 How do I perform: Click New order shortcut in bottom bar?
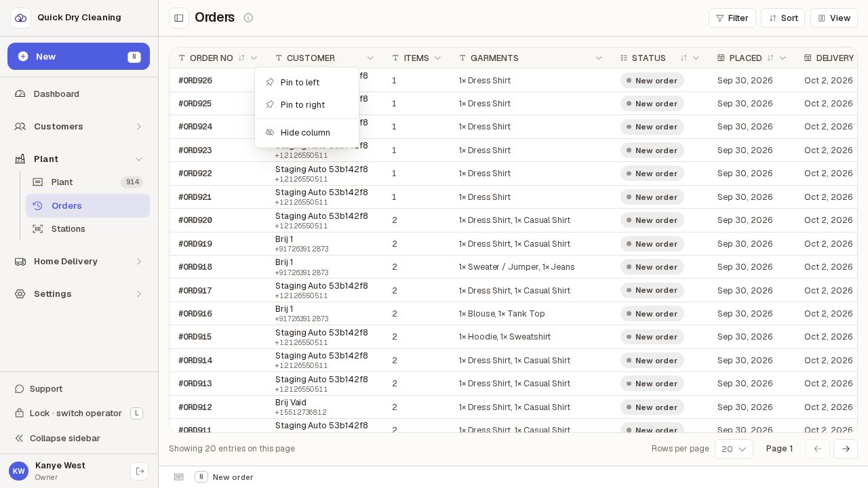click(x=224, y=477)
